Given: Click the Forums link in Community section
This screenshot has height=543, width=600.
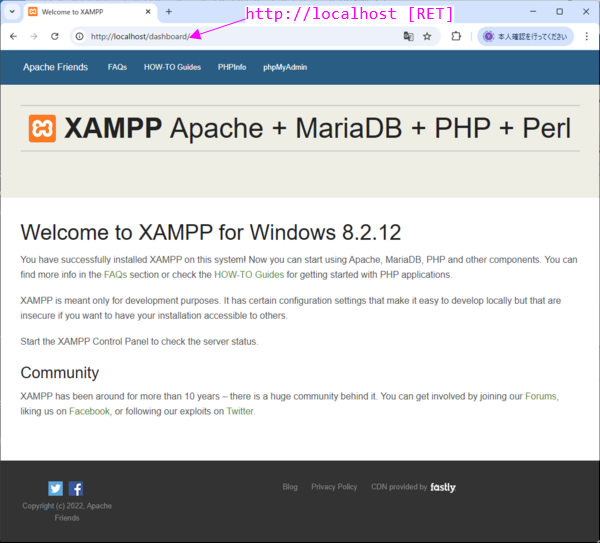Looking at the screenshot, I should (x=541, y=396).
